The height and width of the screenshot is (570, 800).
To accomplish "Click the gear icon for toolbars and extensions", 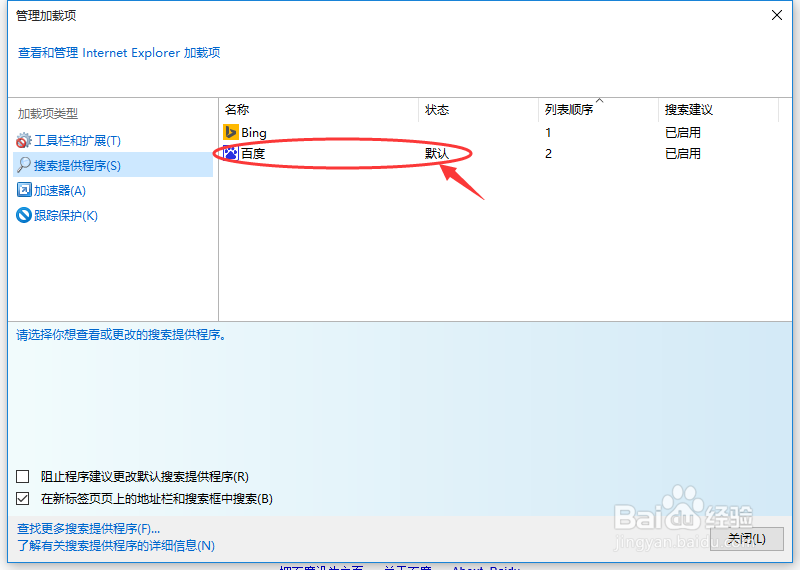I will tap(23, 140).
